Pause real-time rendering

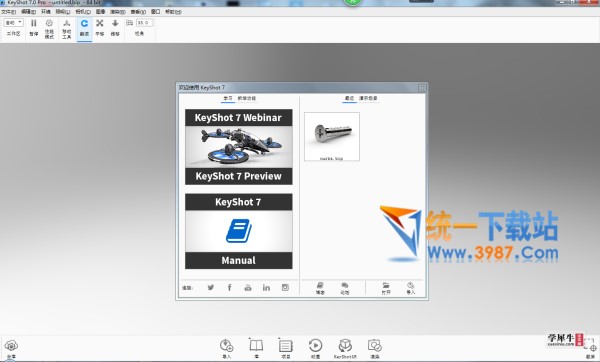(34, 28)
